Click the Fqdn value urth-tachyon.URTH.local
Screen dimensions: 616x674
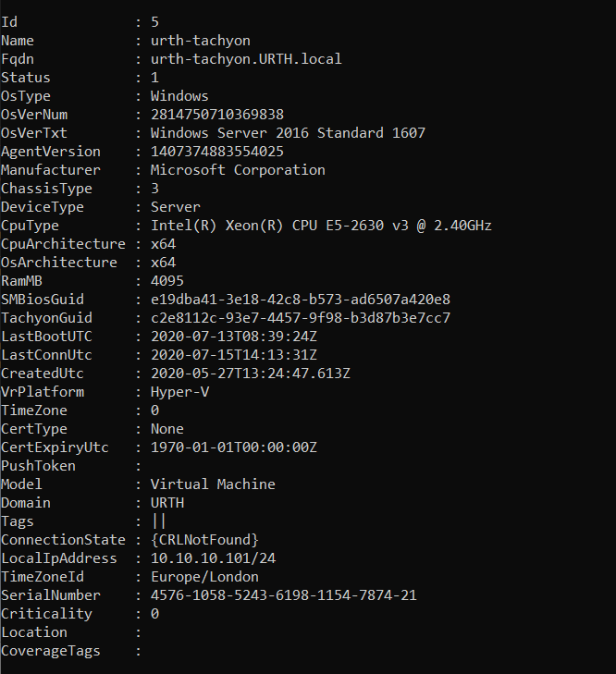[x=246, y=59]
